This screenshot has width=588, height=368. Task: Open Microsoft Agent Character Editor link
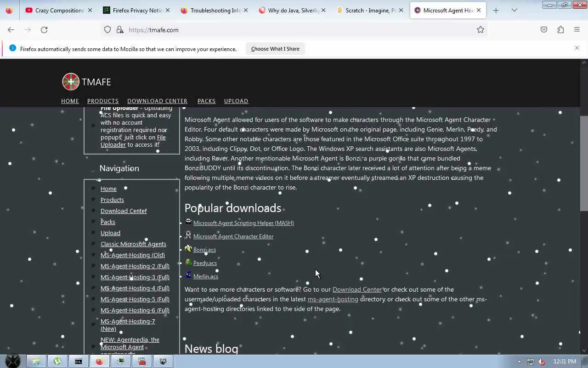pos(233,236)
